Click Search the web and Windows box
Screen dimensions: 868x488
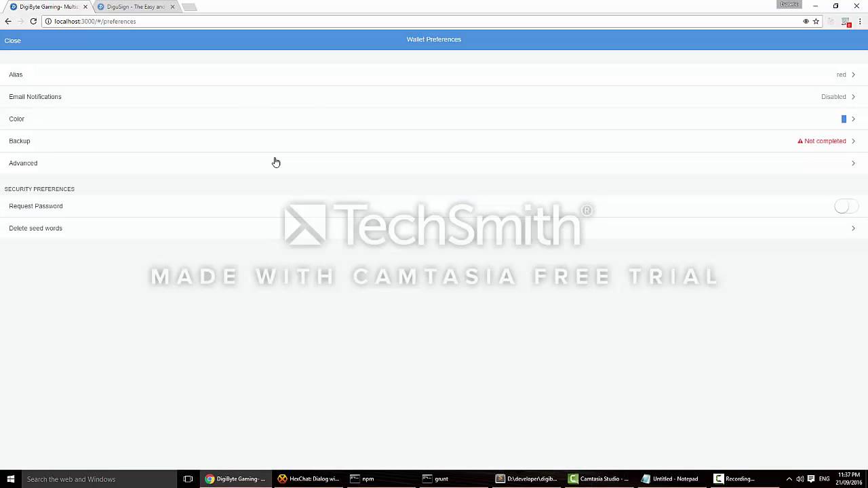(98, 479)
